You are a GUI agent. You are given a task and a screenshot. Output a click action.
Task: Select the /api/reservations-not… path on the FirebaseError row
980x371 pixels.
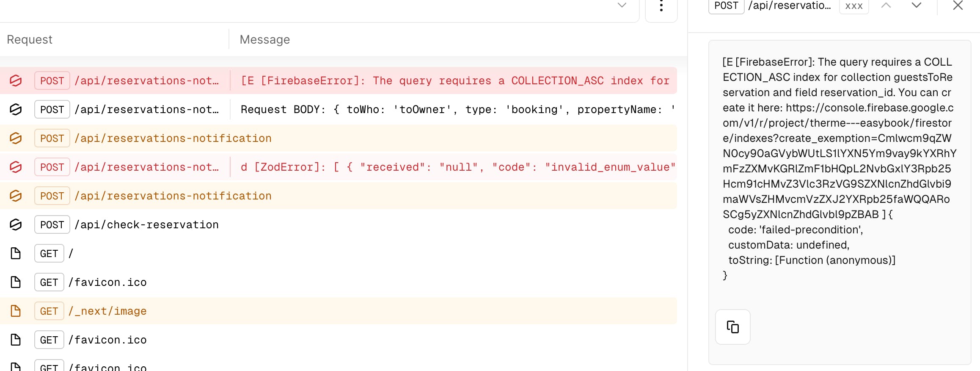click(x=146, y=80)
